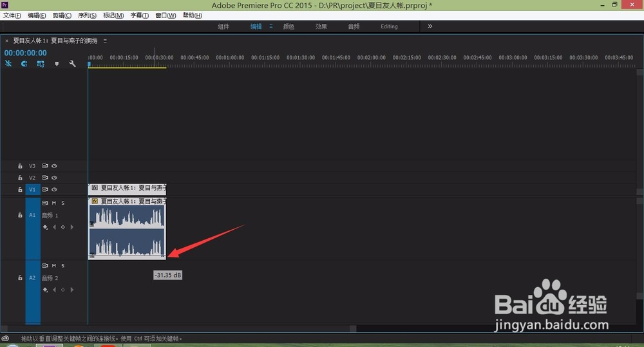Toggle lock on track V3
The height and width of the screenshot is (347, 644).
20,166
